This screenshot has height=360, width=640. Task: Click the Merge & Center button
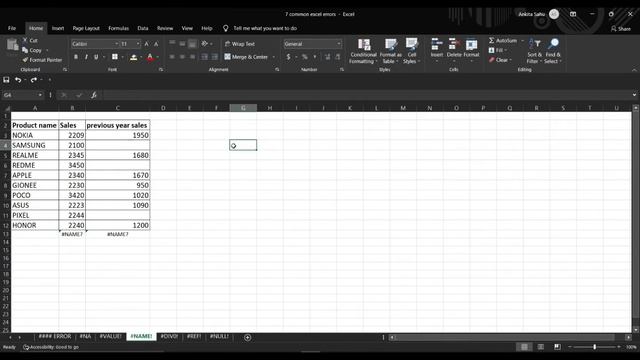point(246,57)
